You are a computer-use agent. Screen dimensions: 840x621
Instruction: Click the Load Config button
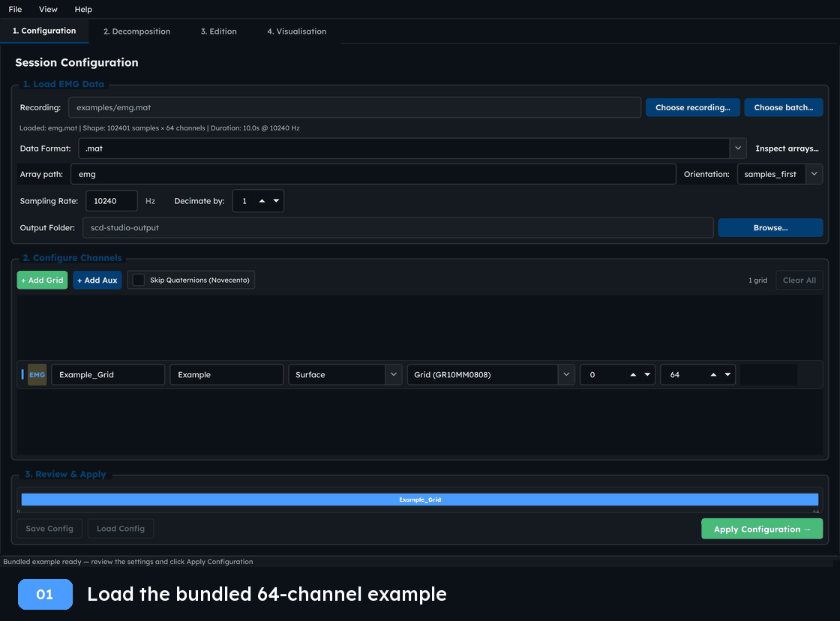tap(121, 528)
